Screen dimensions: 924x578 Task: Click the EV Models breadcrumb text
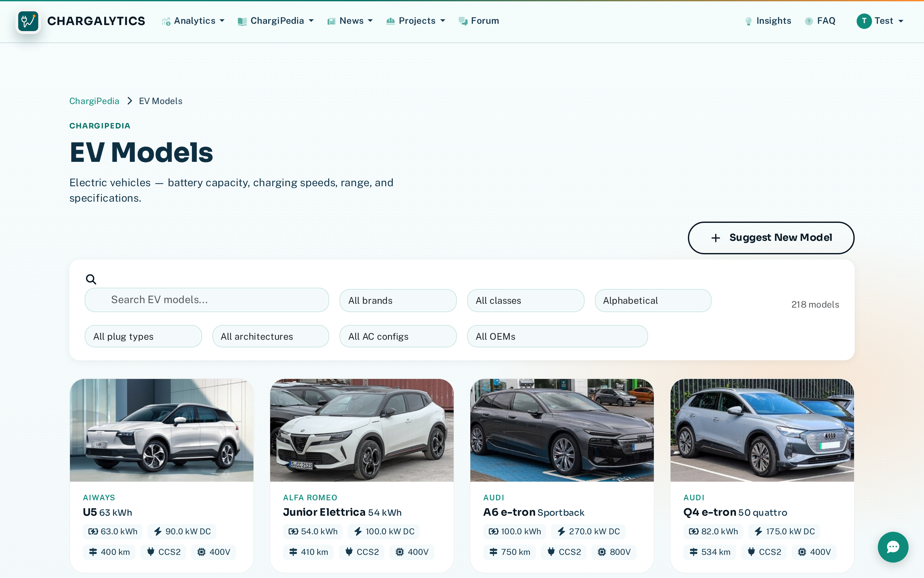click(x=161, y=101)
